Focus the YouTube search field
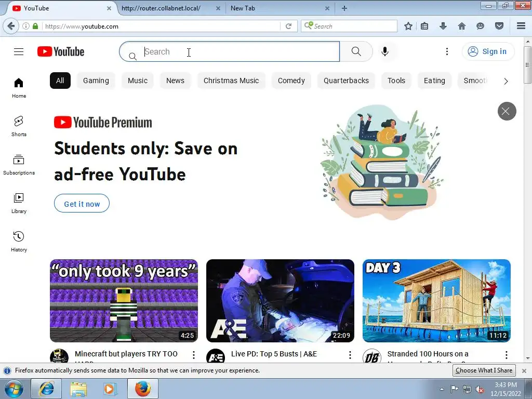The image size is (532, 399). click(229, 51)
